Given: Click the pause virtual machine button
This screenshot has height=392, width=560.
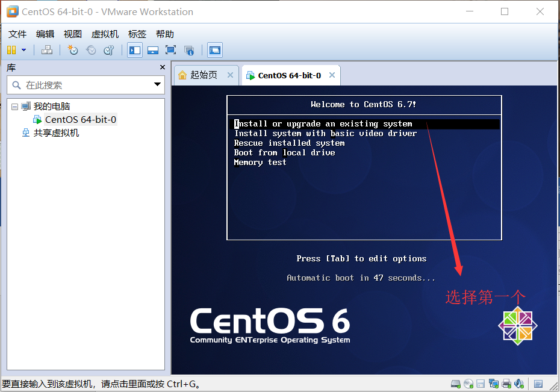Looking at the screenshot, I should pyautogui.click(x=11, y=50).
